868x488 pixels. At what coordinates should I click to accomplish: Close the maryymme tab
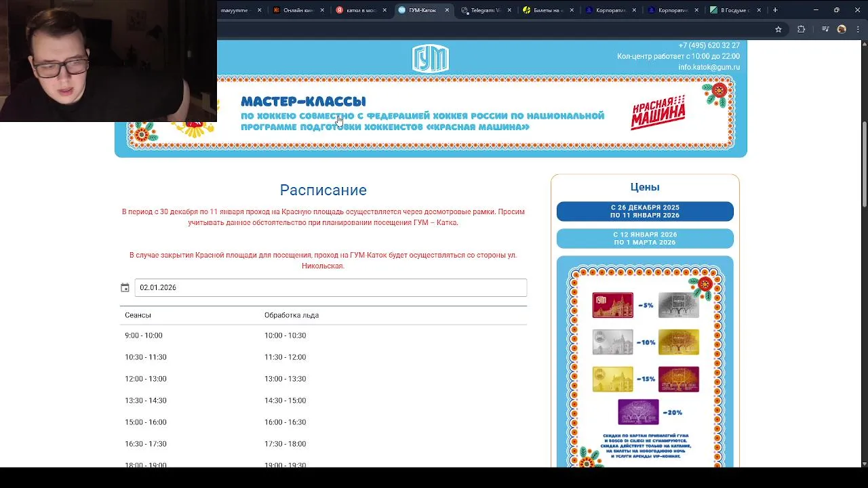coord(260,10)
